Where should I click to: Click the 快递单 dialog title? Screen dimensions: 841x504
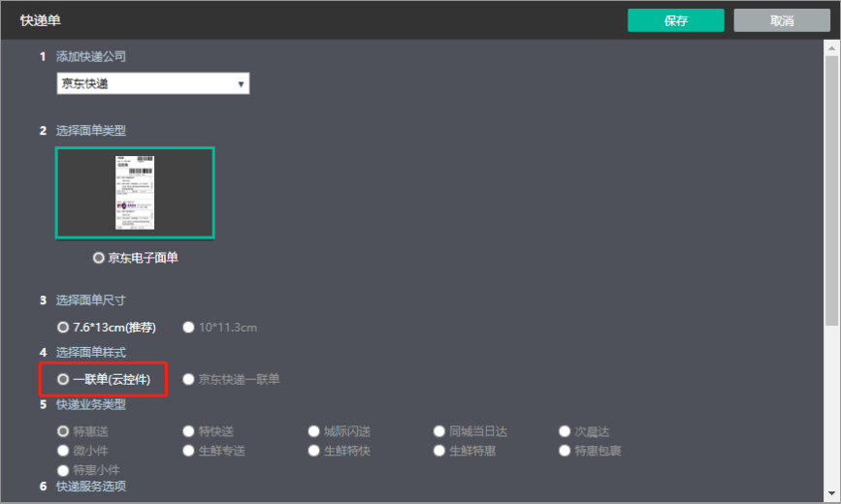(41, 20)
